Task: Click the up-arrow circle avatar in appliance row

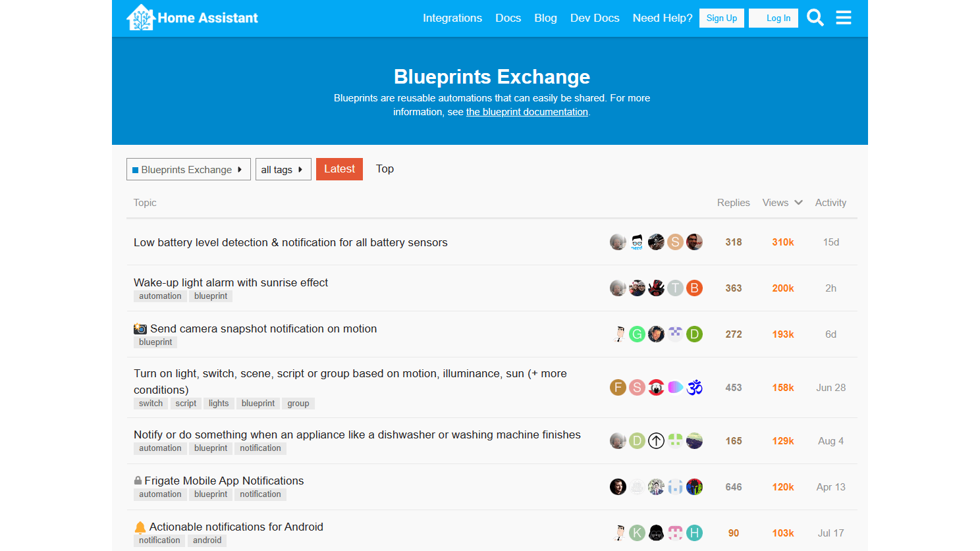Action: [656, 441]
